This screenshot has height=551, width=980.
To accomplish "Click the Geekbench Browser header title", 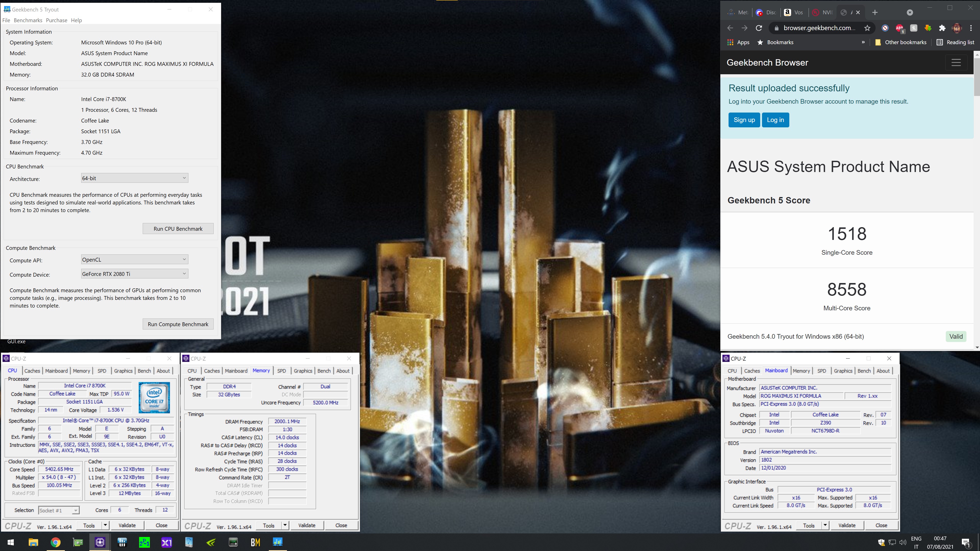I will pos(767,63).
